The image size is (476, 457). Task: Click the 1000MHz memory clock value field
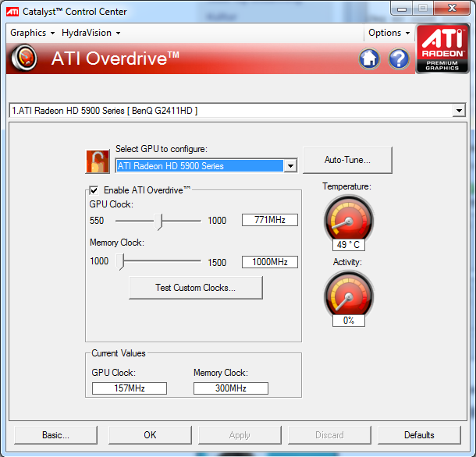[269, 262]
